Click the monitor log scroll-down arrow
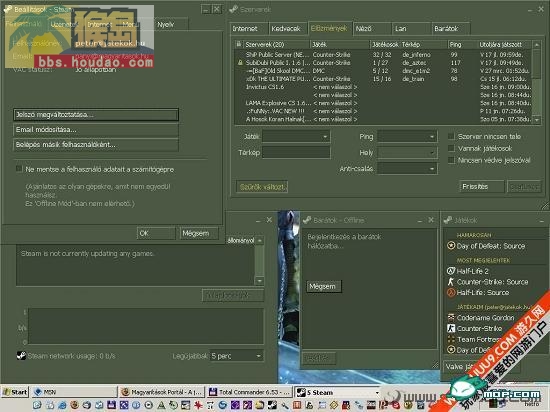This screenshot has width=550, height=412. click(260, 281)
